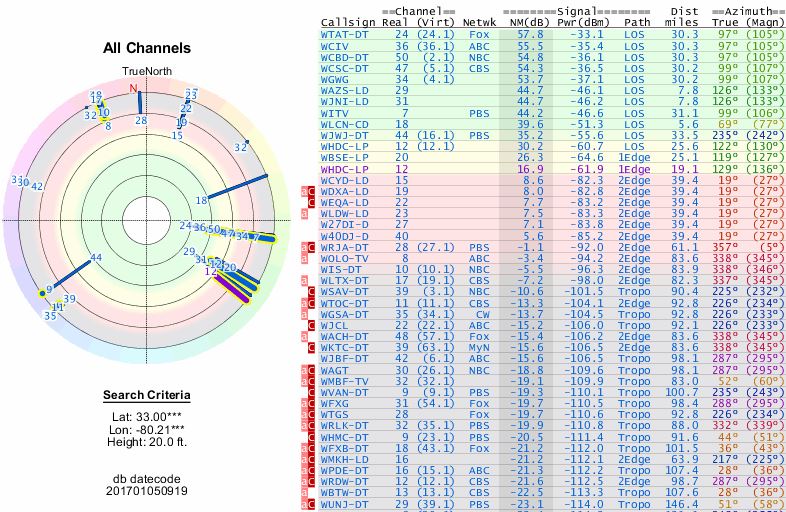Click the red N north marker on radar

133,88
